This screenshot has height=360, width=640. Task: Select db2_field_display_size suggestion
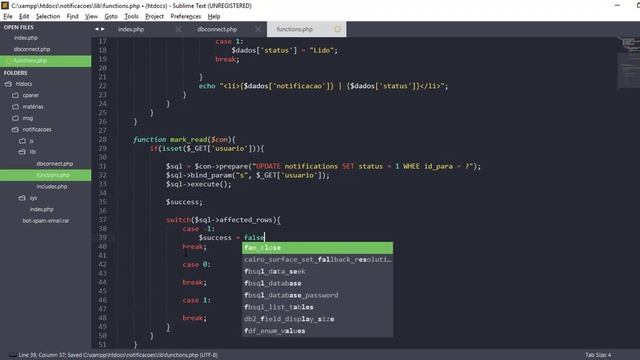click(318, 319)
